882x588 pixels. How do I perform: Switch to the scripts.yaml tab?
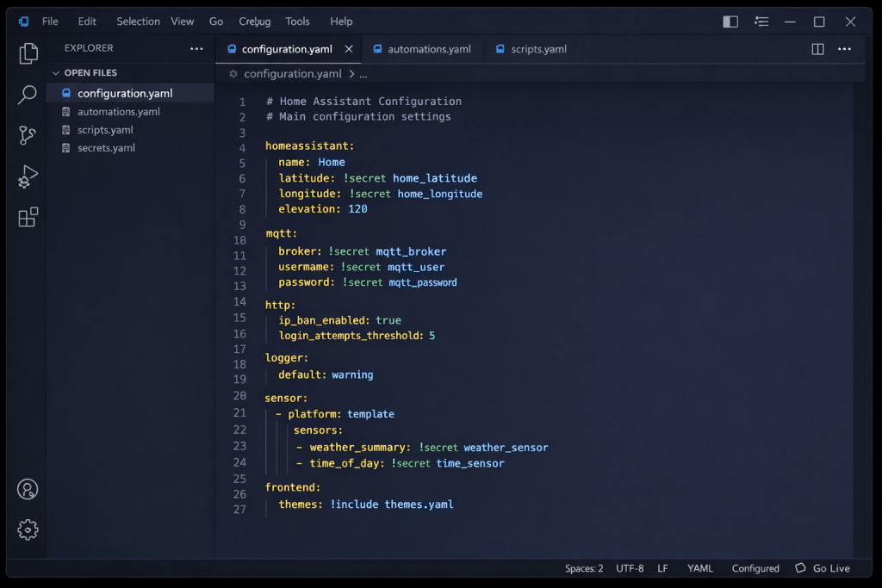pyautogui.click(x=532, y=49)
